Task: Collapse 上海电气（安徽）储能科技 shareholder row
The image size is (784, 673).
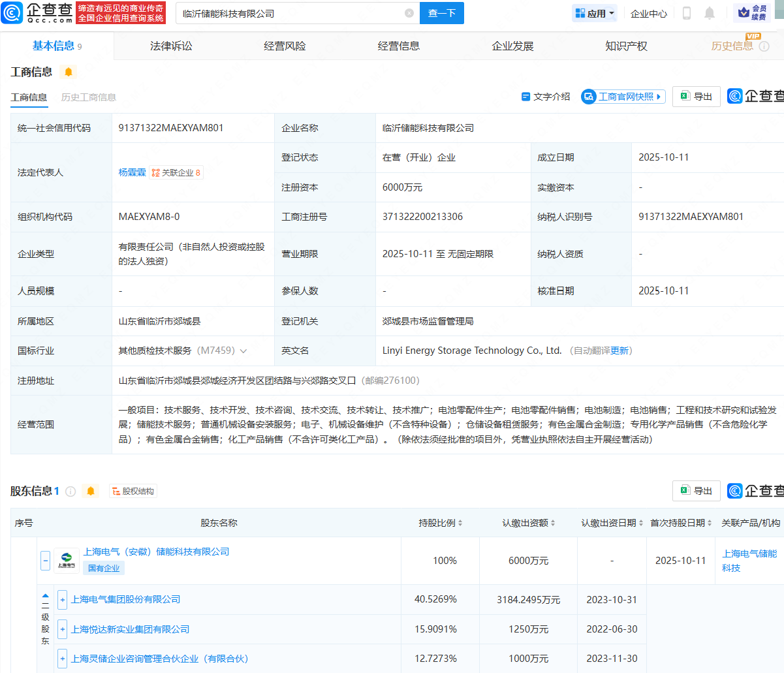Action: point(45,560)
